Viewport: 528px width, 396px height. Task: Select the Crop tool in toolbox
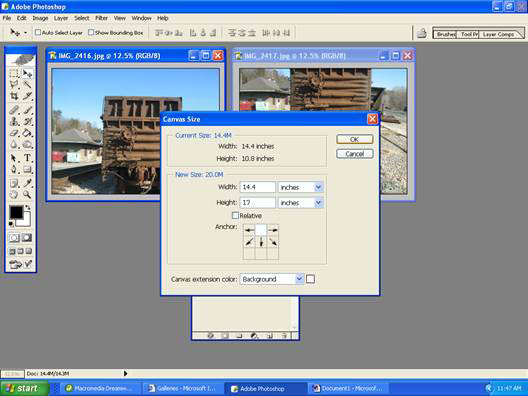coord(14,97)
